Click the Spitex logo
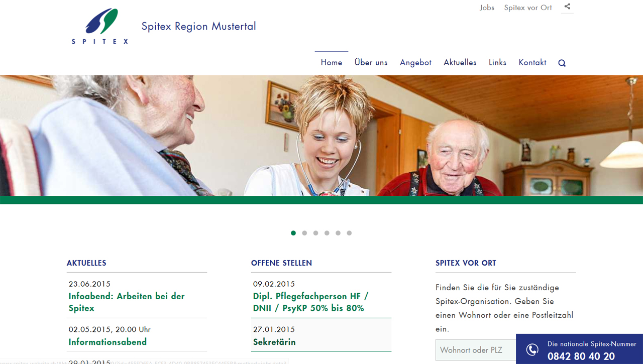 tap(100, 26)
